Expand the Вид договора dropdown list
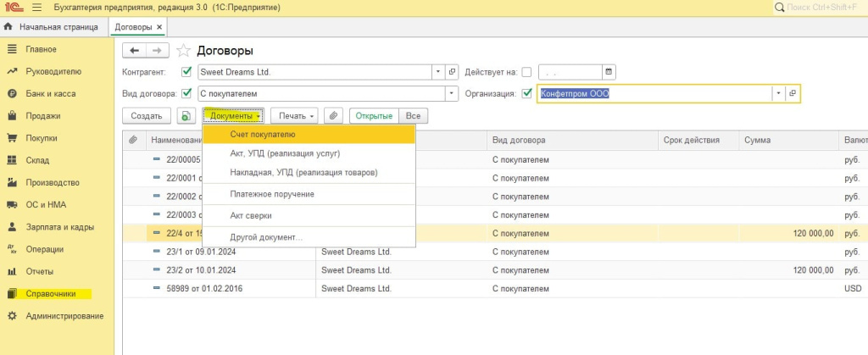 pos(453,93)
